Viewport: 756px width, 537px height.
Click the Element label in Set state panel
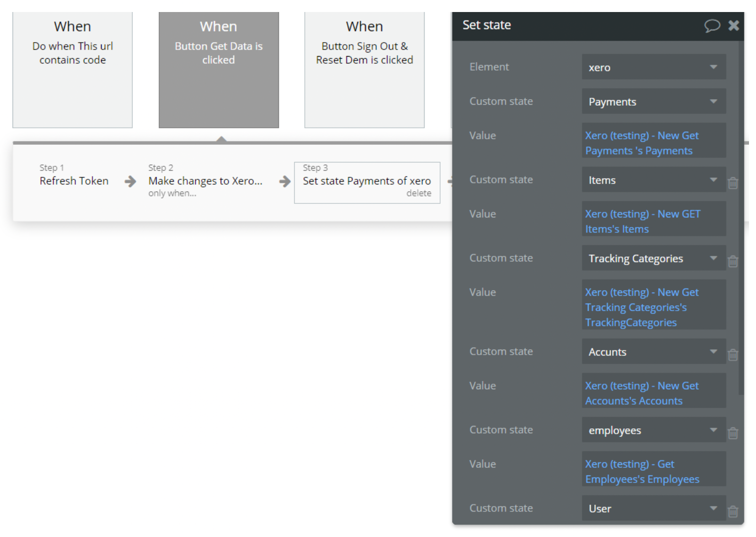[x=489, y=67]
